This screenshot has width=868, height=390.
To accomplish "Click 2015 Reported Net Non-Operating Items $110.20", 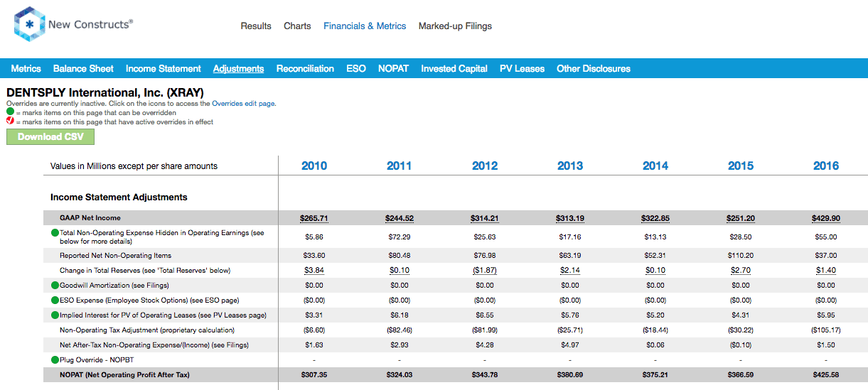I will (741, 255).
